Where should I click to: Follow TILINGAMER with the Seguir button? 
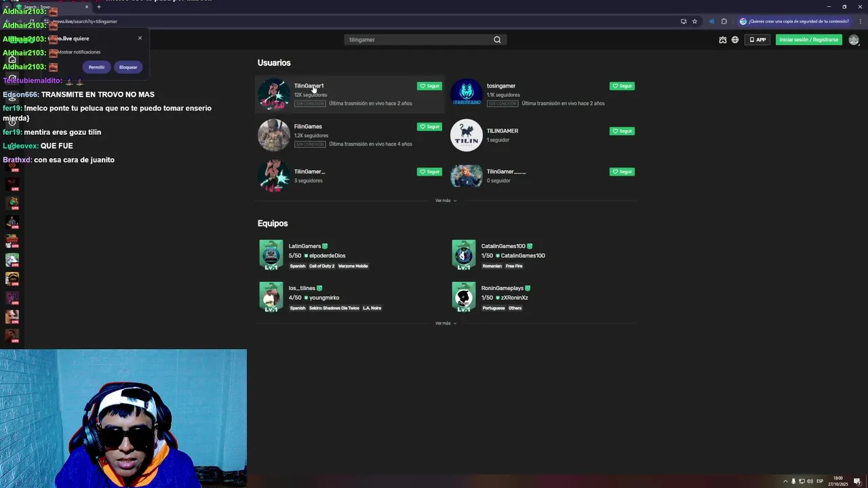tap(622, 131)
